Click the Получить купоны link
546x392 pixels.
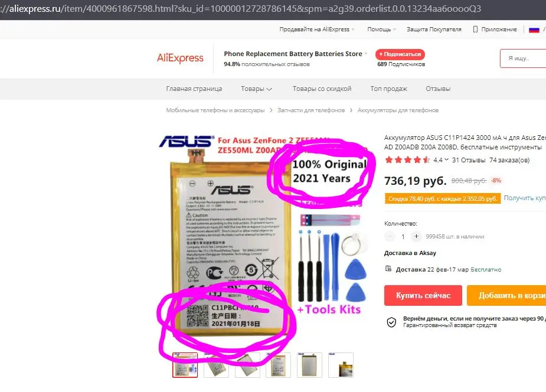[525, 198]
